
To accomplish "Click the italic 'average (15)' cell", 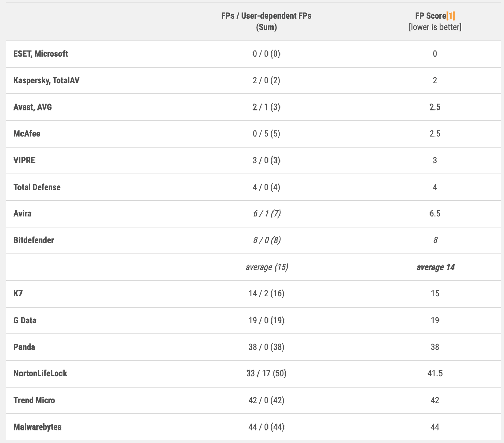I will point(266,267).
